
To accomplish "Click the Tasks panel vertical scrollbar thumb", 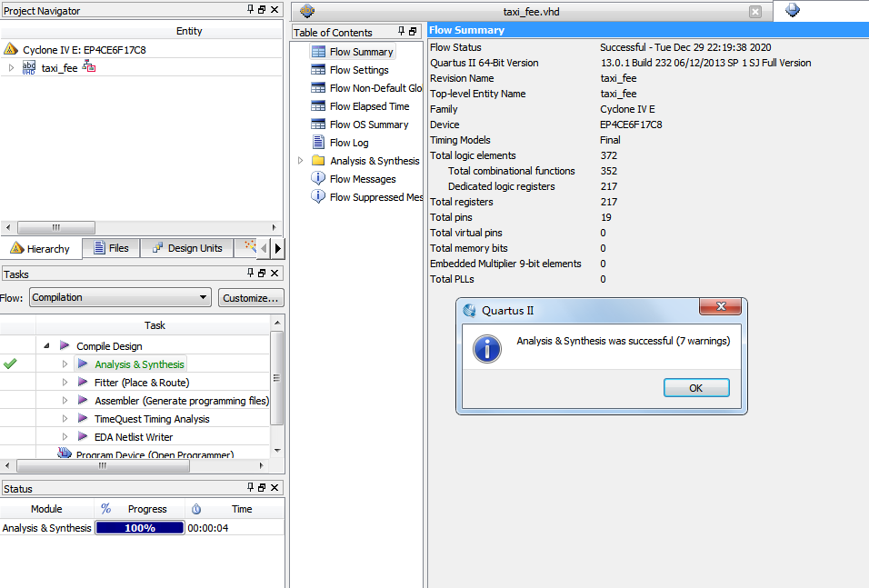I will pyautogui.click(x=276, y=378).
